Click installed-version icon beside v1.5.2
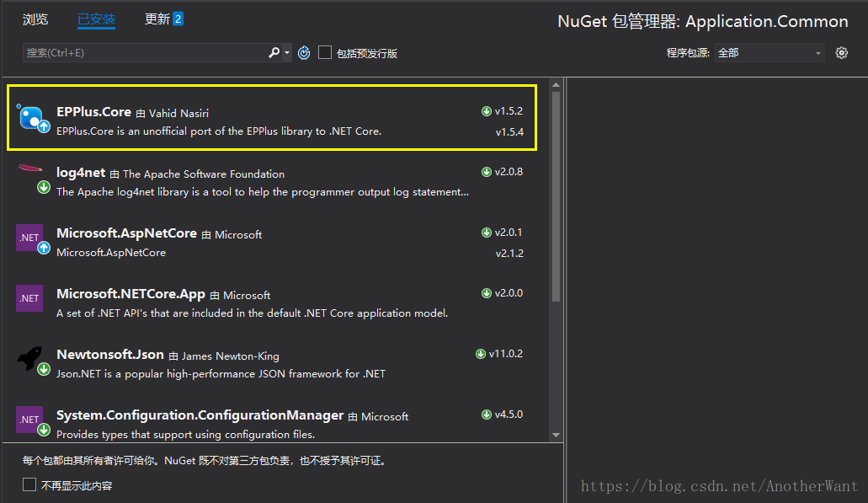The height and width of the screenshot is (503, 868). [487, 111]
